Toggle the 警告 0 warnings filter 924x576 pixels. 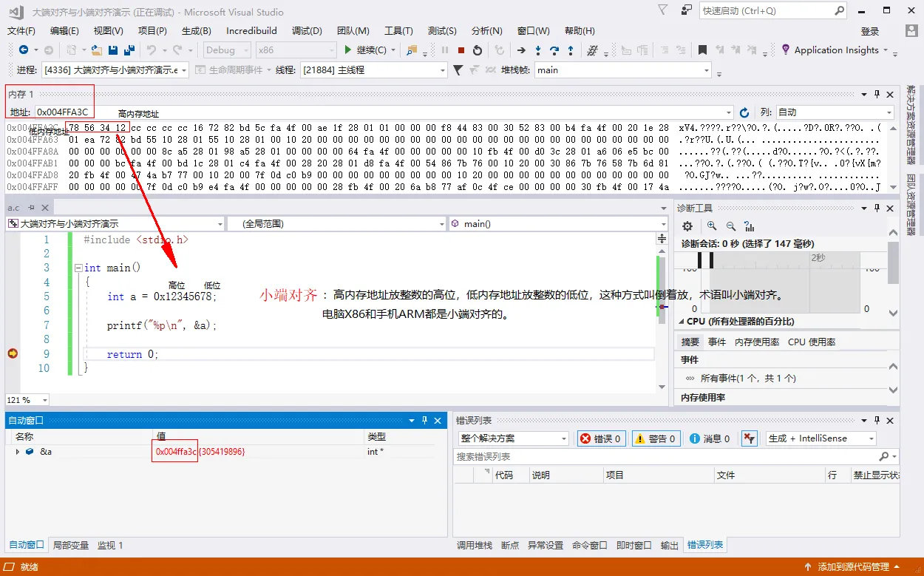click(654, 438)
